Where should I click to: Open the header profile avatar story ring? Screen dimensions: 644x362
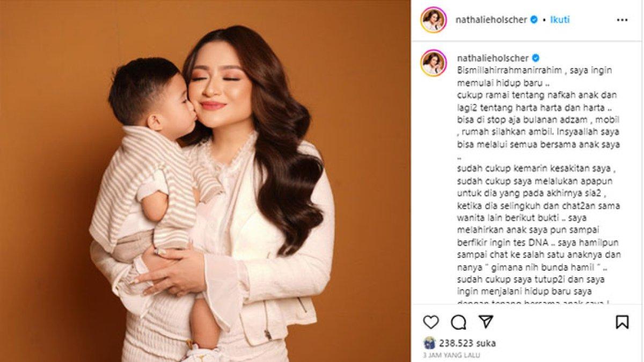434,20
